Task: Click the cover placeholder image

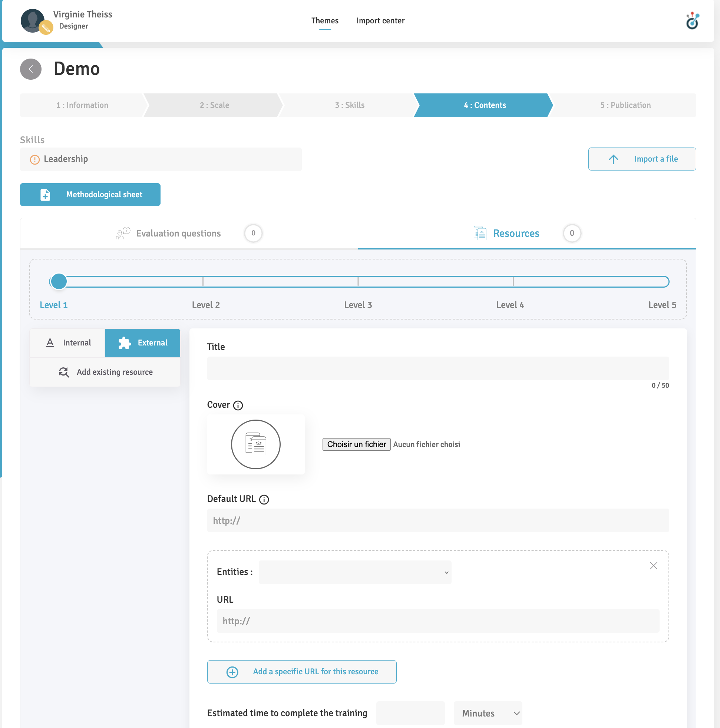Action: [x=255, y=444]
